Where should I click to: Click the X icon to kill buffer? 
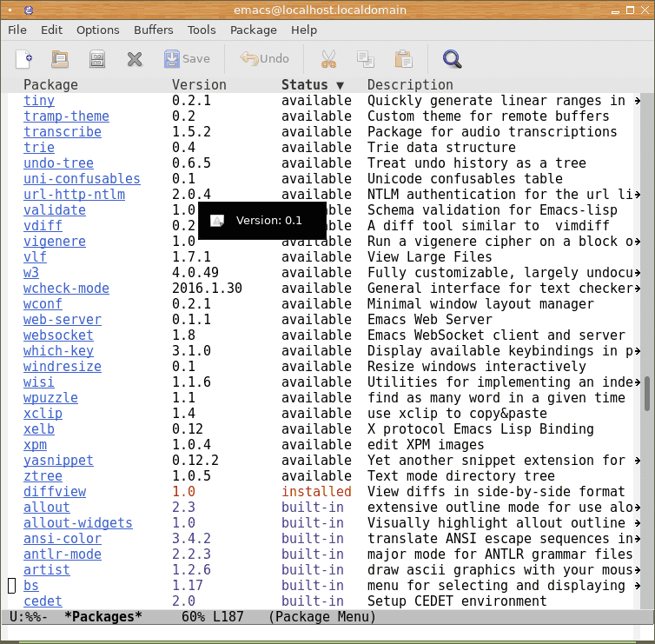[135, 59]
